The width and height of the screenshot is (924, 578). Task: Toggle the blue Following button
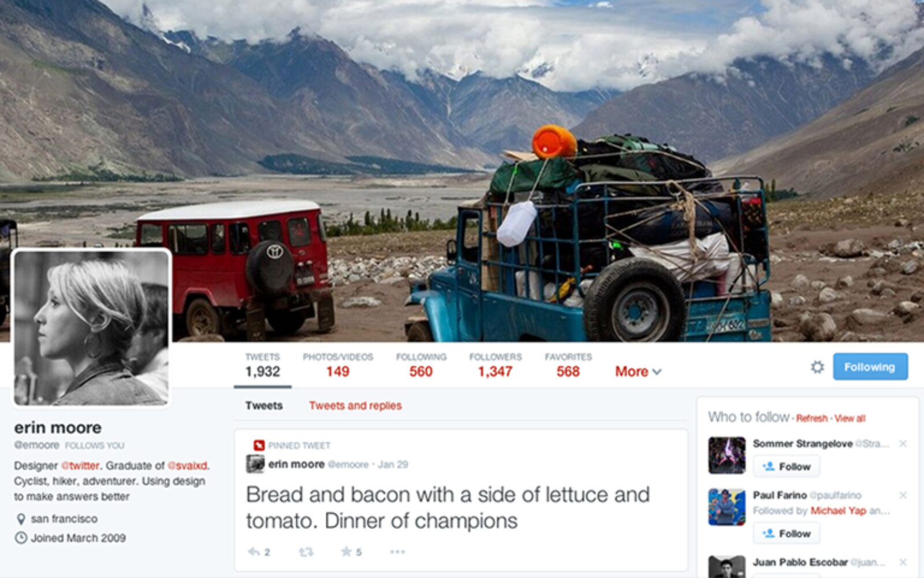tap(870, 367)
